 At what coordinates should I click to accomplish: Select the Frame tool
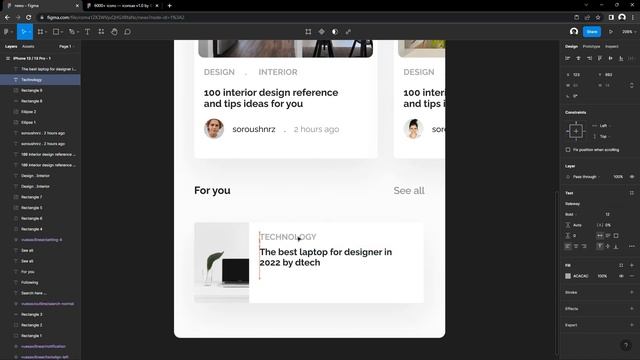(40, 31)
